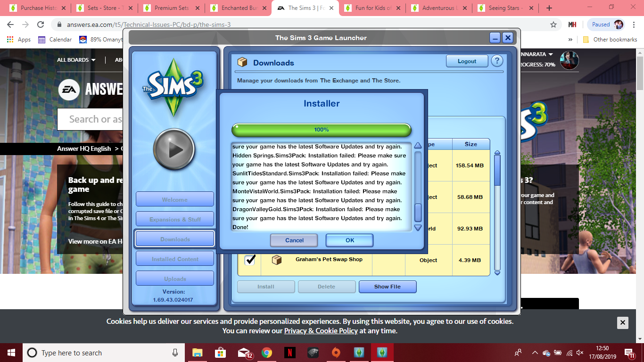Screen dimensions: 644x362
Task: Click the Play game button in launcher
Action: pyautogui.click(x=174, y=149)
